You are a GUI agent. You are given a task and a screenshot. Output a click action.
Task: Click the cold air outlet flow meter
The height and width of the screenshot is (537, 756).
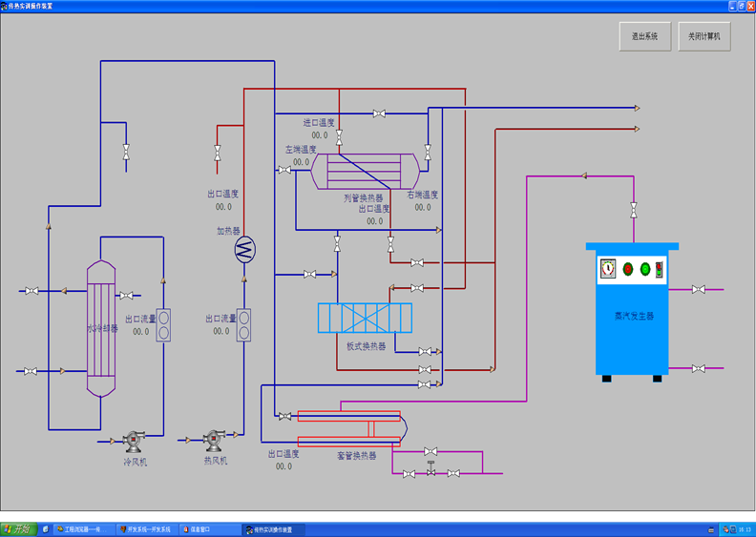pos(163,324)
